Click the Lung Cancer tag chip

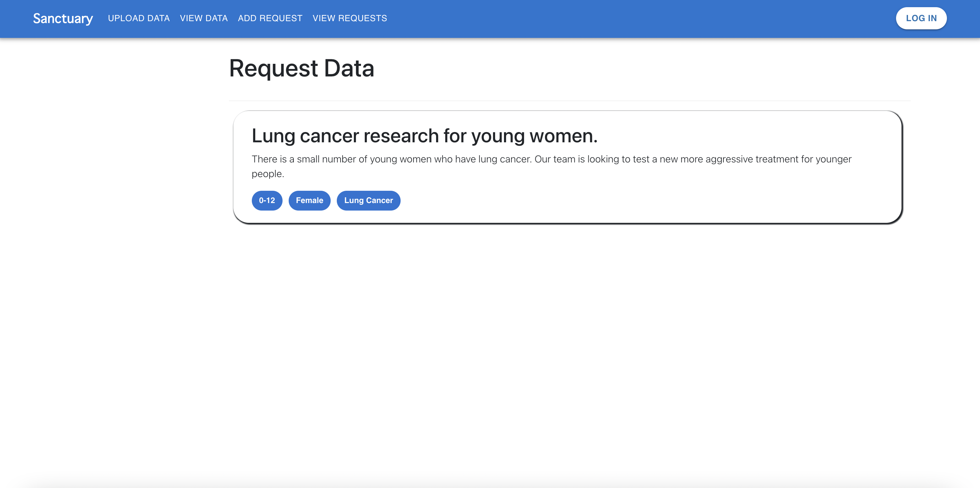[x=368, y=200]
